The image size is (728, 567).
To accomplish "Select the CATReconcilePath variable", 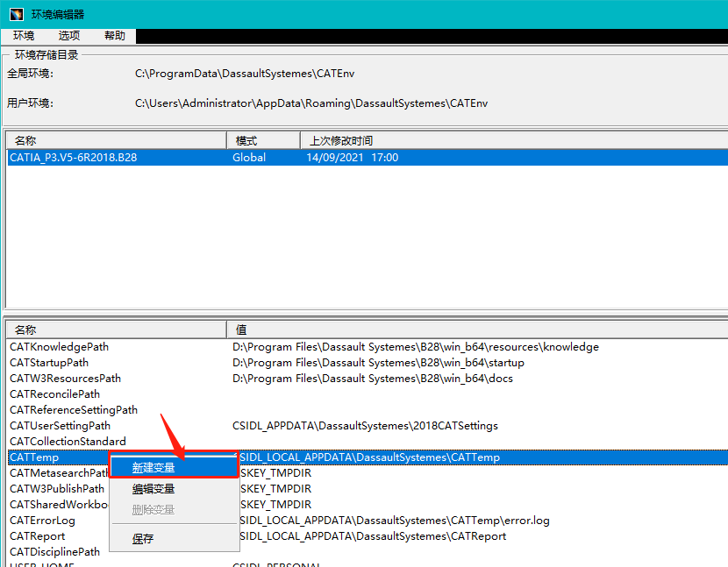I will (x=54, y=394).
